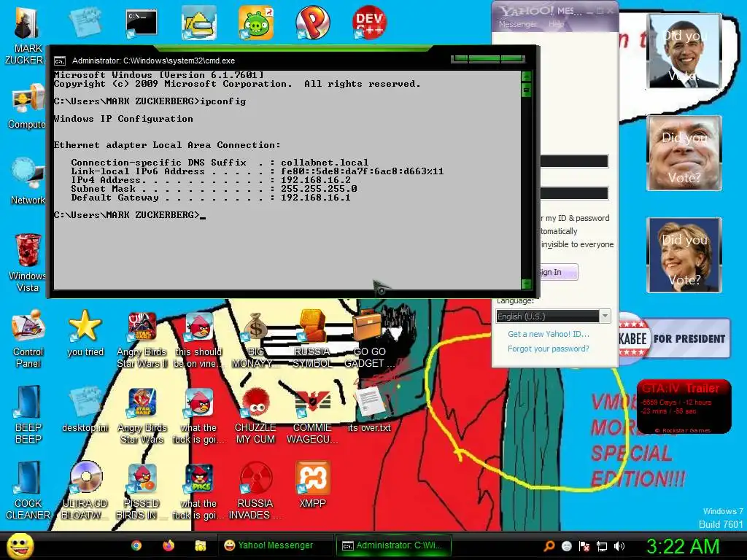This screenshot has height=560, width=747.
Task: Click the smiley Start button
Action: pyautogui.click(x=20, y=545)
